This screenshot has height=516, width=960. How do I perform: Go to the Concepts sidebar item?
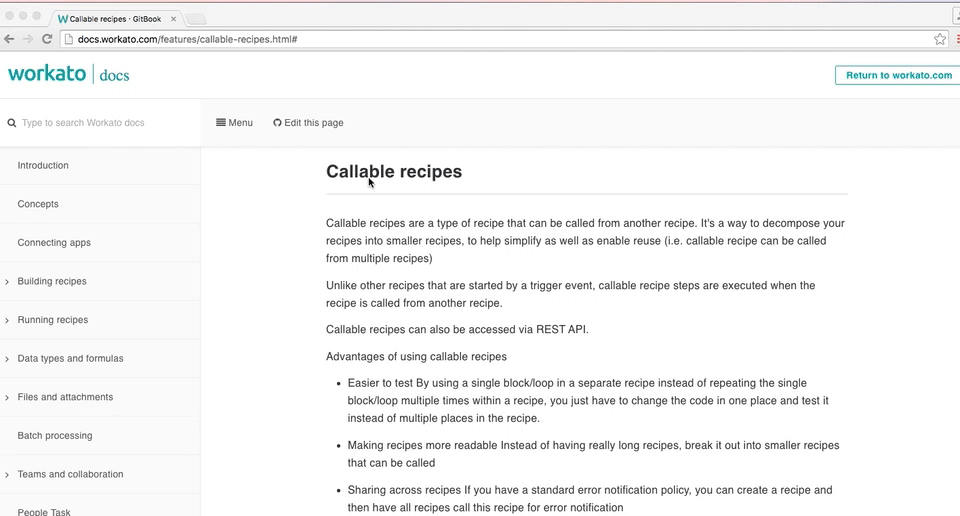38,204
